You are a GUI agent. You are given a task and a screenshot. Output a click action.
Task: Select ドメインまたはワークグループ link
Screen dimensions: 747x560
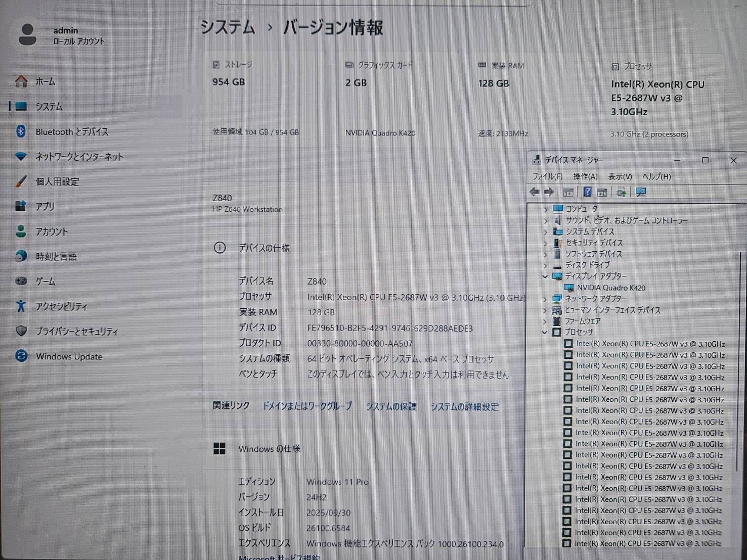(x=307, y=406)
